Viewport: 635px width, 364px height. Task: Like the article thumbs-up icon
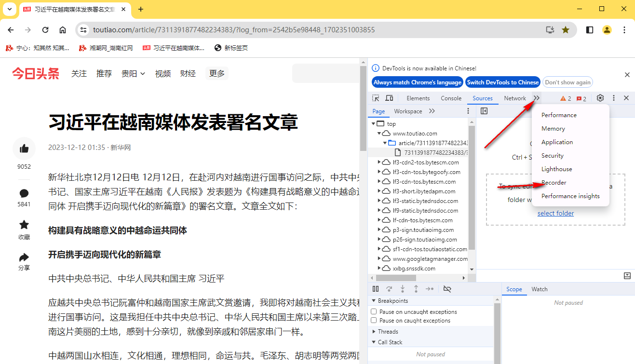24,149
